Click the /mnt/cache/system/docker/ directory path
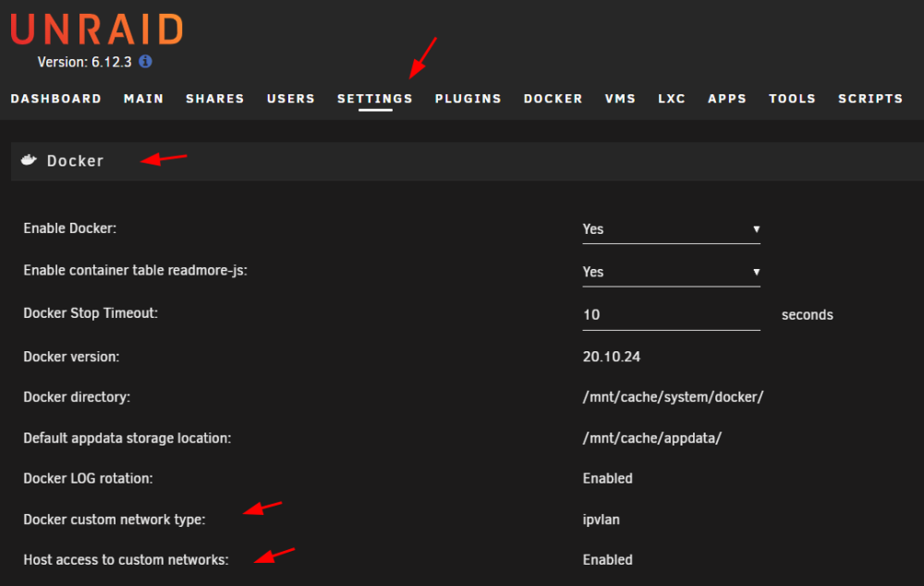This screenshot has height=586, width=924. [x=673, y=397]
